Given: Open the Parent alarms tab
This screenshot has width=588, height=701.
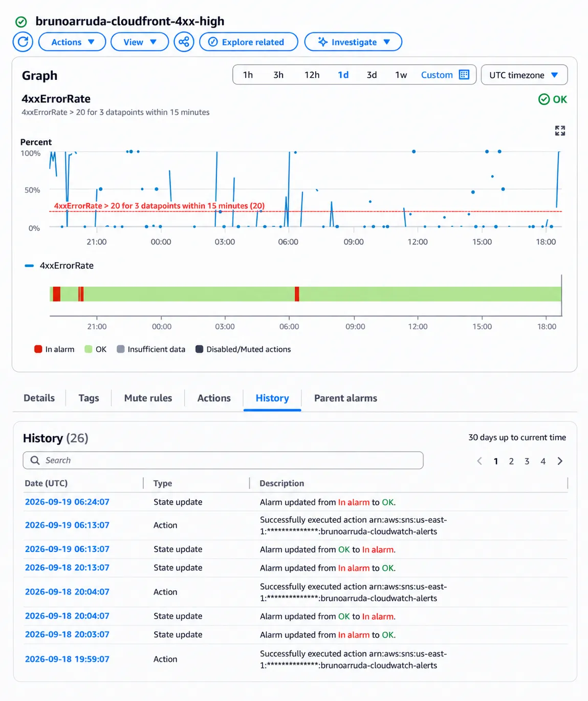Looking at the screenshot, I should click(x=345, y=398).
